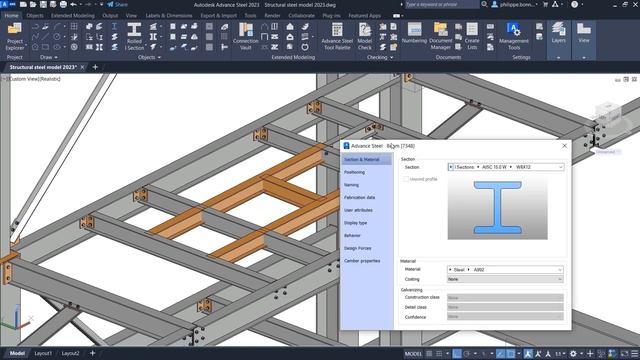Viewport: 640px width, 360px height.
Task: Click the customization menu icon in status bar
Action: [x=634, y=353]
